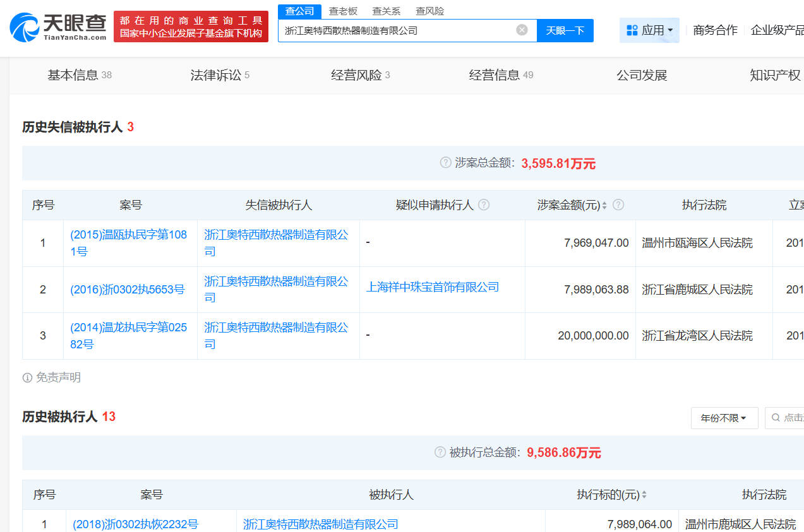Click help icon beside 涉案总金额

click(445, 163)
